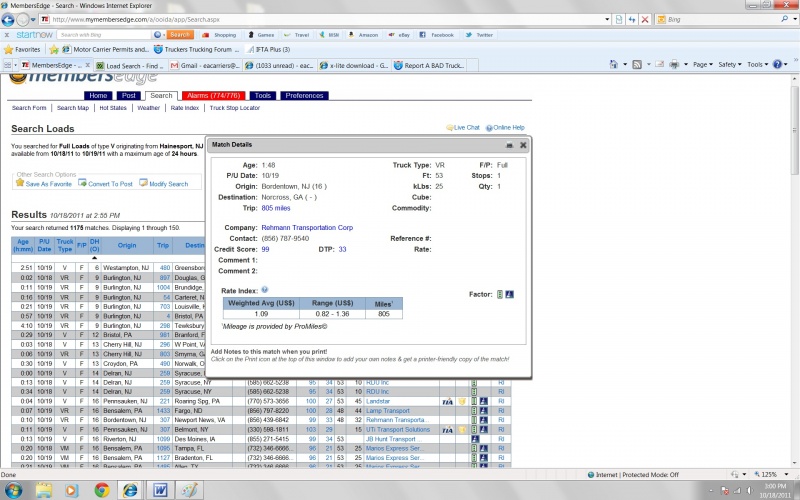Viewport: 800px width, 500px height.
Task: Open the Amazon toolbar shortcut
Action: pyautogui.click(x=363, y=35)
